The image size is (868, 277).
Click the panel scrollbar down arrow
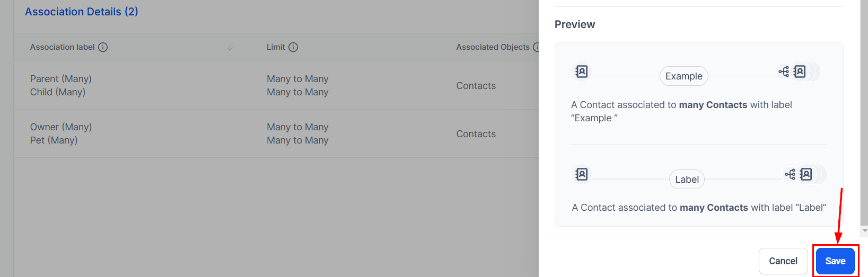[865, 231]
